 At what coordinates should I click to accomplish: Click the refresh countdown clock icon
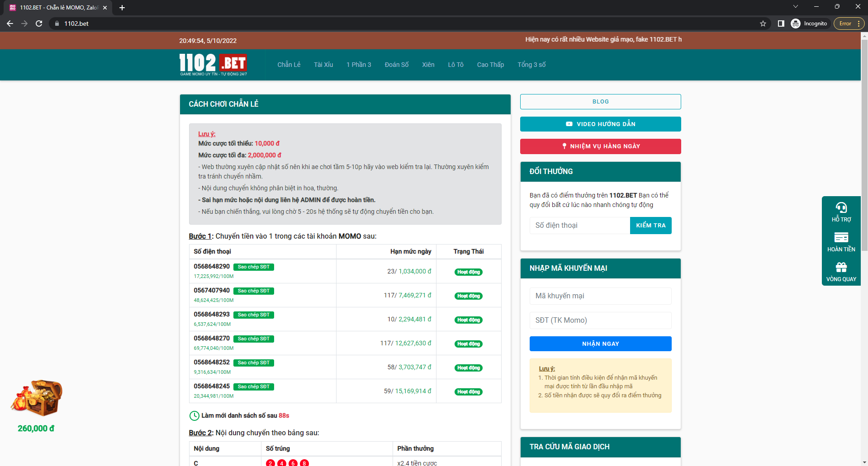[x=194, y=416]
